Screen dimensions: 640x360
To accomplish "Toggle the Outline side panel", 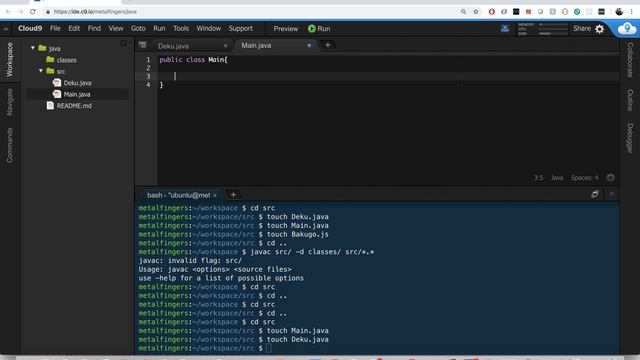I will pos(630,100).
